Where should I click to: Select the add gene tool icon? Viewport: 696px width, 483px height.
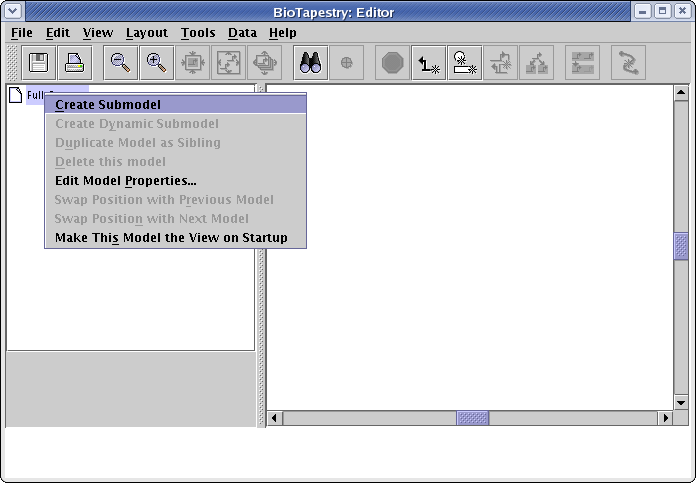[465, 63]
